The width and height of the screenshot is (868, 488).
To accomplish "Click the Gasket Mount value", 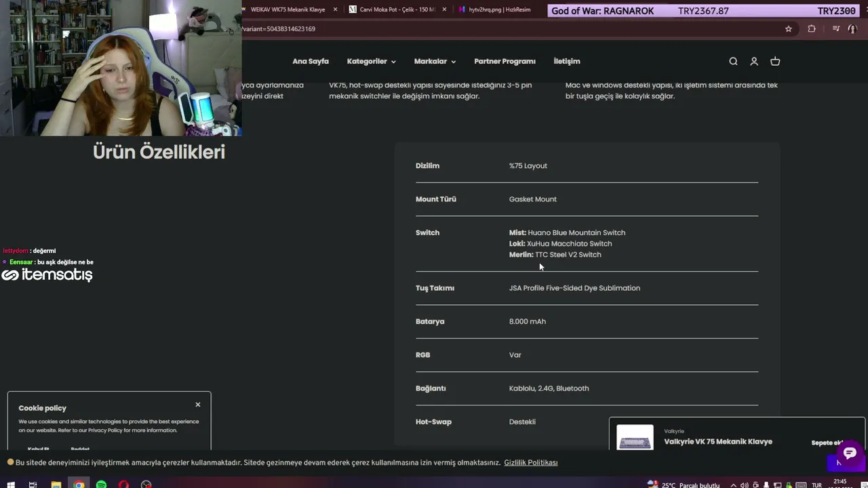I will [x=533, y=199].
